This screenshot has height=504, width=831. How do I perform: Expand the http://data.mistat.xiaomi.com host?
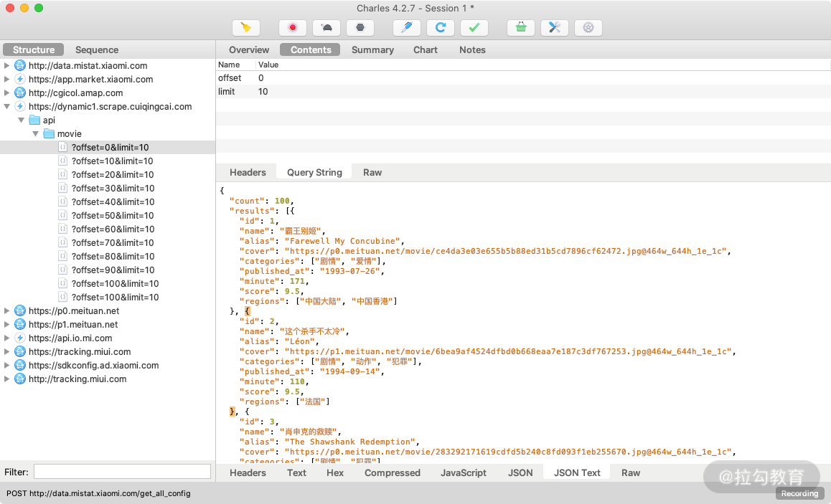[7, 65]
